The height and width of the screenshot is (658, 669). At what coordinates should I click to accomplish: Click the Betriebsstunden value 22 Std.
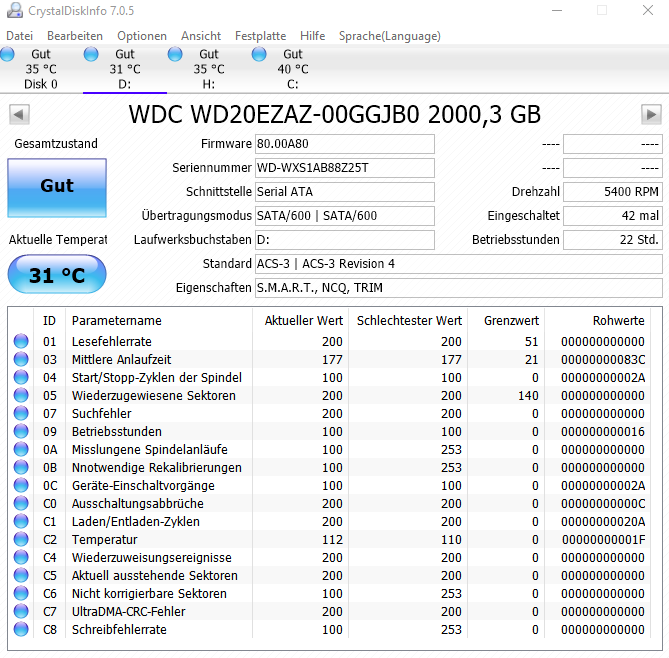613,240
